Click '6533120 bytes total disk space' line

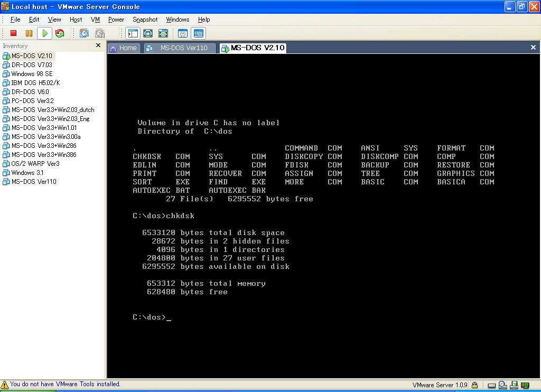(x=213, y=232)
